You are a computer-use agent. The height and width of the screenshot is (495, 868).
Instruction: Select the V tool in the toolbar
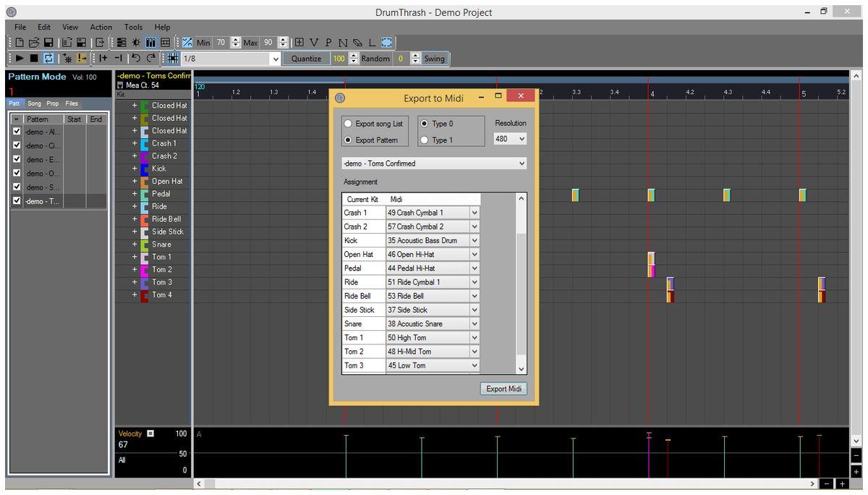coord(314,43)
